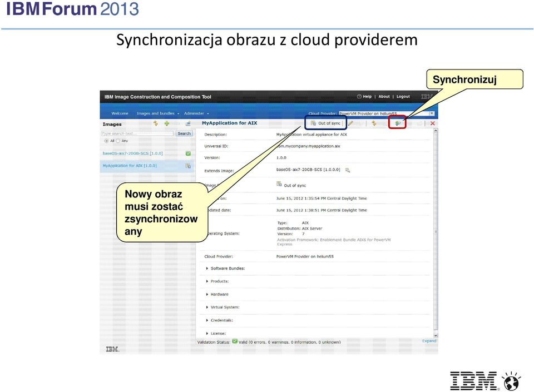Image resolution: width=534 pixels, height=392 pixels.
Task: Open the Cloud Provider dropdown
Action: tap(432, 113)
